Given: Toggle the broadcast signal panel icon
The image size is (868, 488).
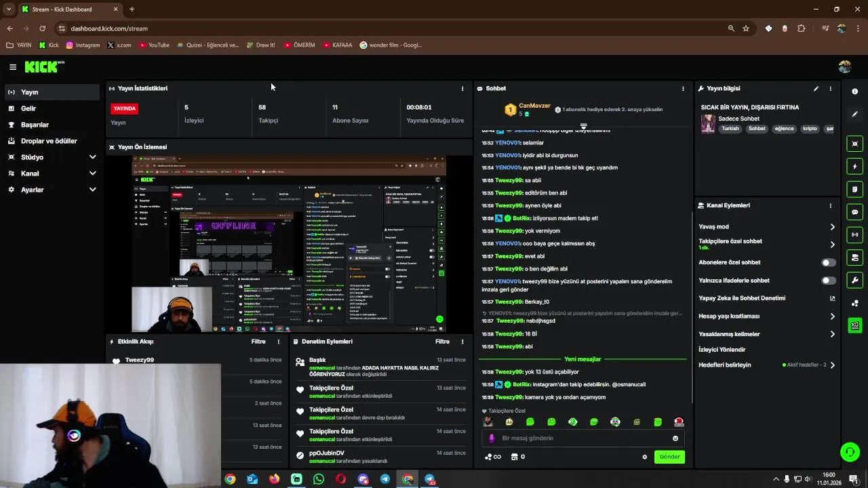Looking at the screenshot, I should 854,235.
